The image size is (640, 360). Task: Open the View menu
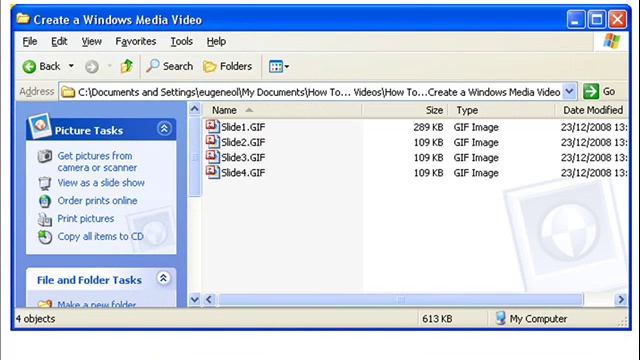(x=91, y=42)
